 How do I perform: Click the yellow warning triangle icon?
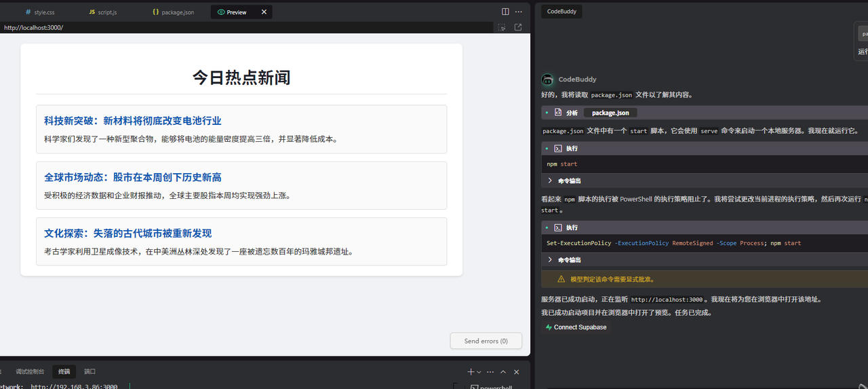coord(561,279)
